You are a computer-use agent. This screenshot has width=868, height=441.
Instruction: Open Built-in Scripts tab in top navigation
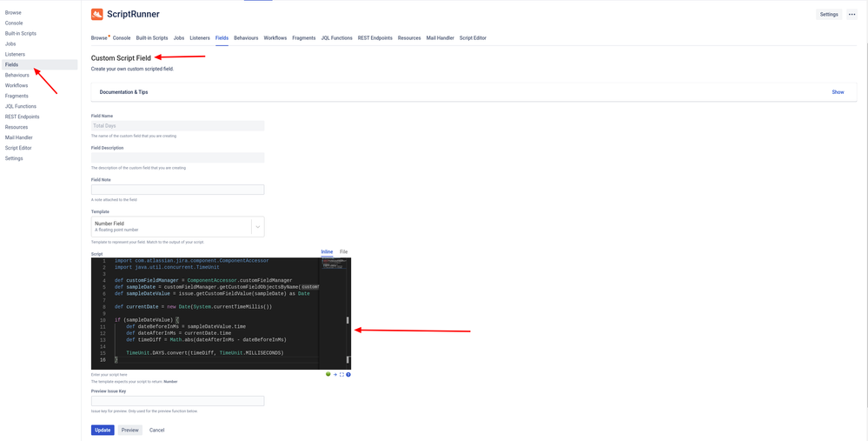(x=152, y=38)
